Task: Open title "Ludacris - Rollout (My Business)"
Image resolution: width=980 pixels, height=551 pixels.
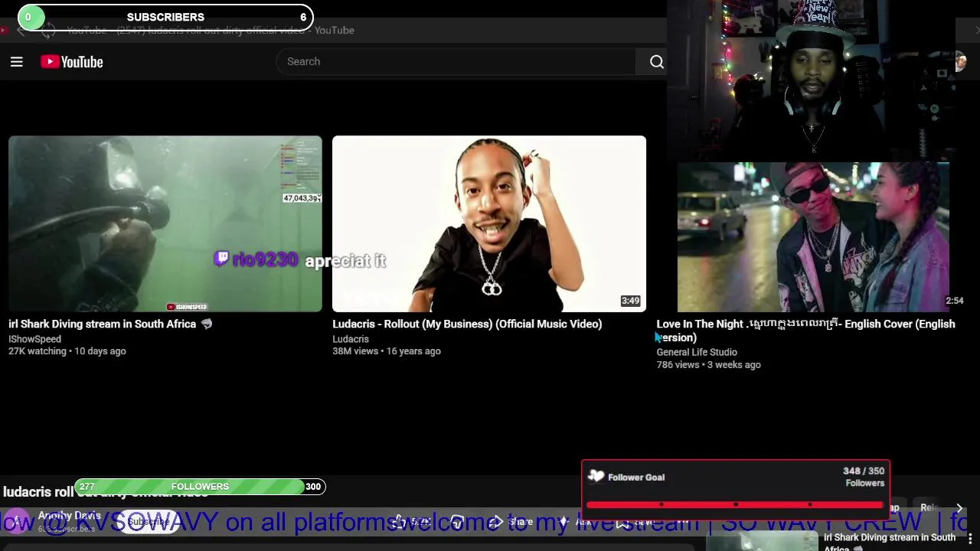Action: [x=467, y=324]
